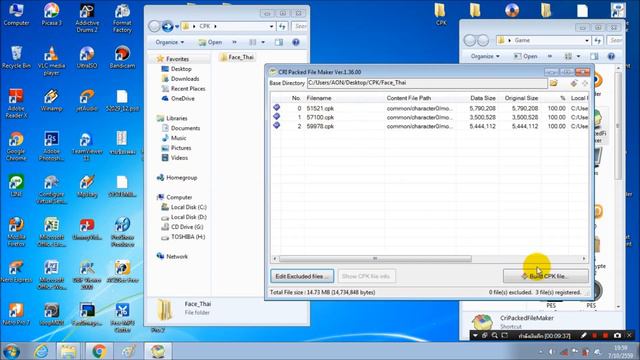Select VLC media player desktop icon
The image size is (640, 360).
pyautogui.click(x=51, y=61)
